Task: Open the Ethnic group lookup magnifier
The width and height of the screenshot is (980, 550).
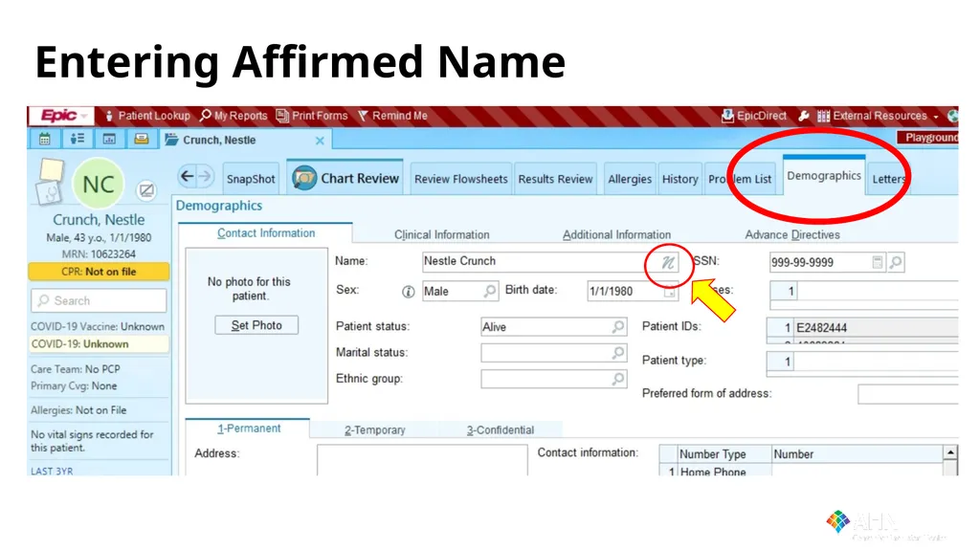Action: (618, 380)
